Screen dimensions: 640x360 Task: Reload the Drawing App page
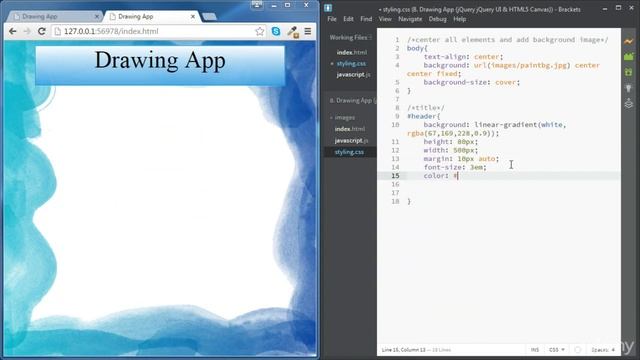[42, 31]
